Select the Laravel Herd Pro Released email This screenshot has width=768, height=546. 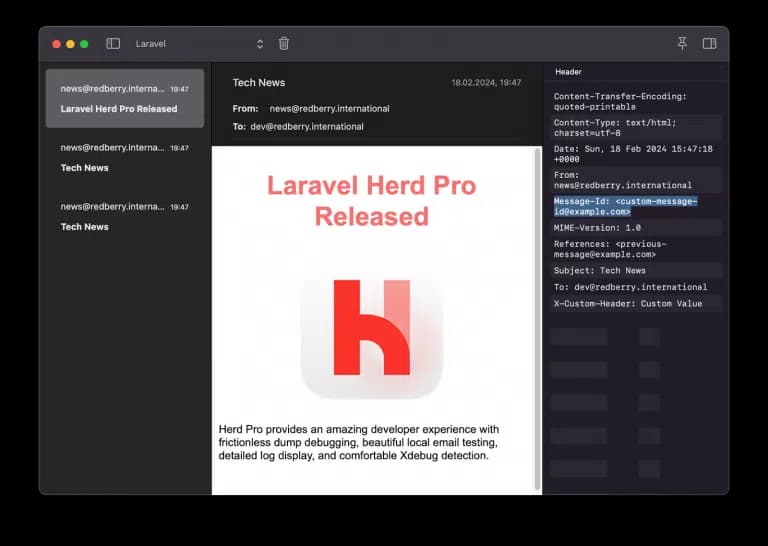coord(125,98)
